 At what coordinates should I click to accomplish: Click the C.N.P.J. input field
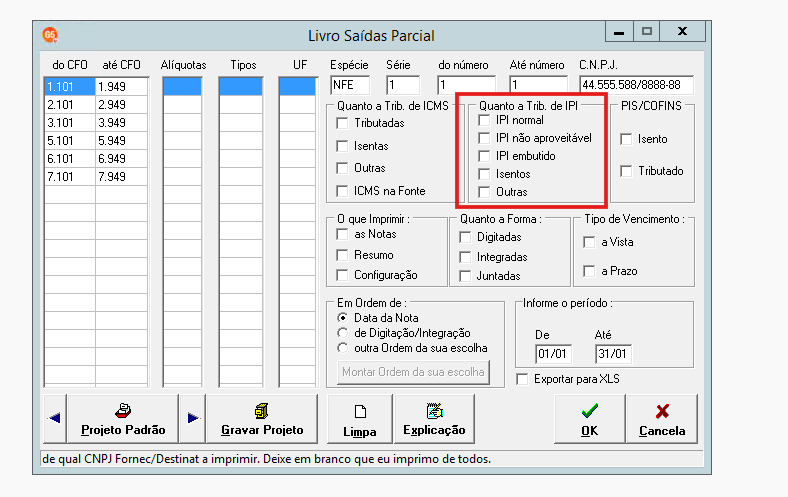tap(636, 85)
